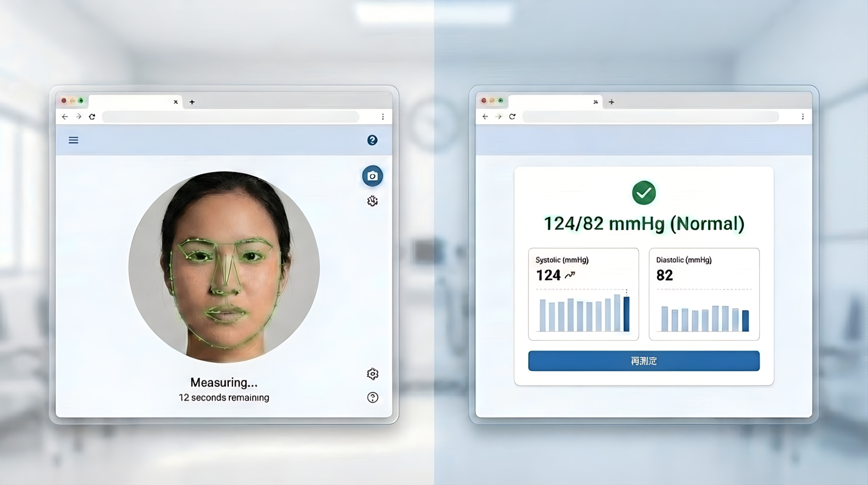Click the blue 再測定 remeasure button
Viewport: 868px width, 485px height.
pos(644,361)
